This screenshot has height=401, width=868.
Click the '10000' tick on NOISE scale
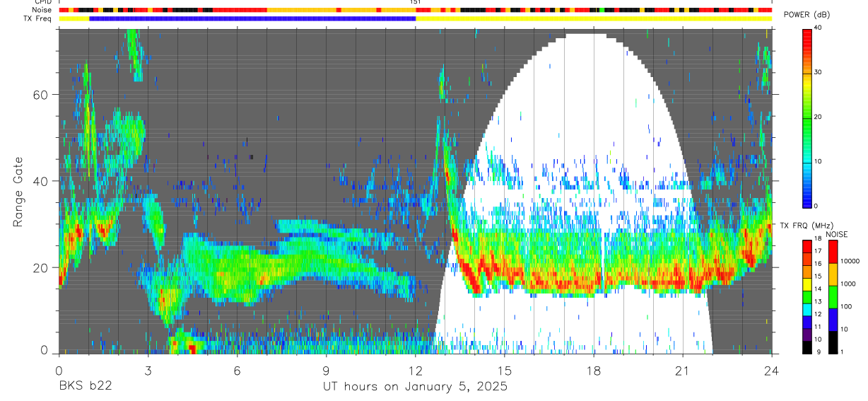click(x=850, y=262)
